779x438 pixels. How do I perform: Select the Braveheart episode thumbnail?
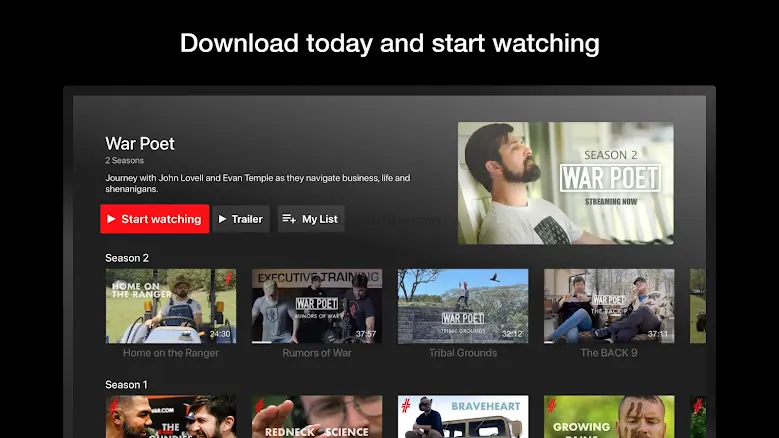463,417
